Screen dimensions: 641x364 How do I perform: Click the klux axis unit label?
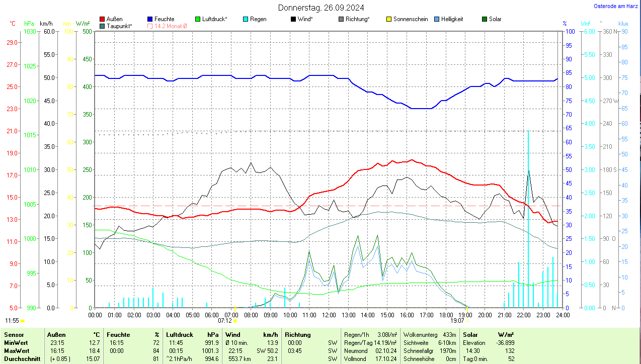(623, 24)
